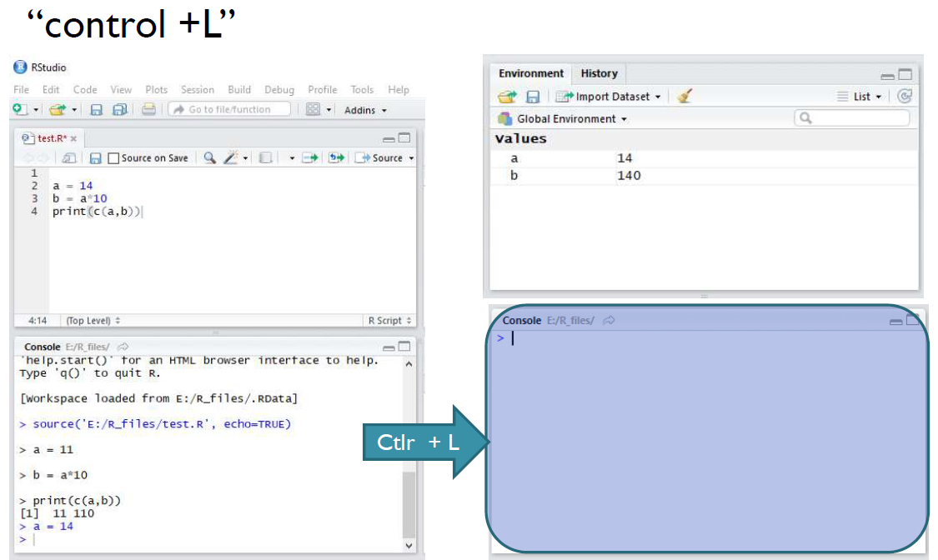Click the print icon in the main toolbar
Screen dimensions: 938x560
coord(148,109)
